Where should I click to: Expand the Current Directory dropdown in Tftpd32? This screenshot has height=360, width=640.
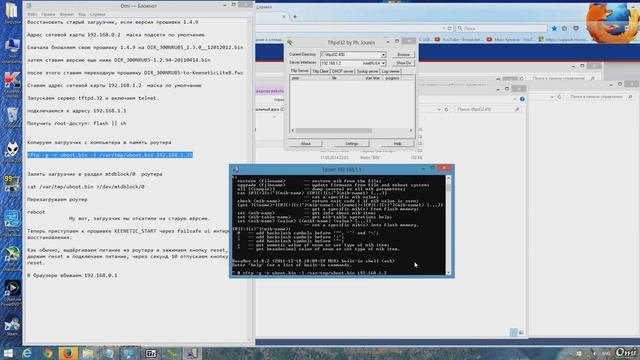[383, 54]
